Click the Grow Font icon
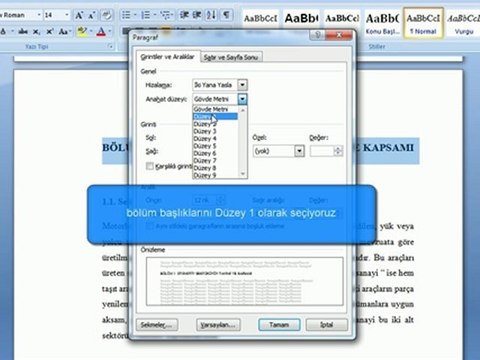The image size is (480, 360). click(79, 15)
